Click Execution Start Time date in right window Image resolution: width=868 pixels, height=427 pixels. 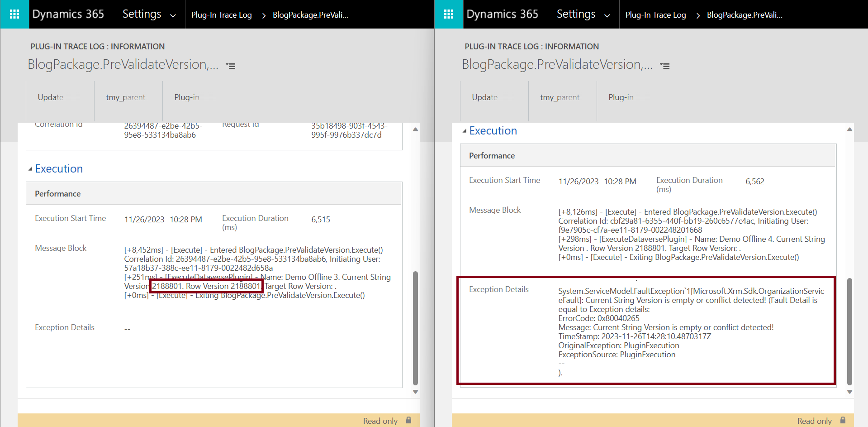pos(579,182)
